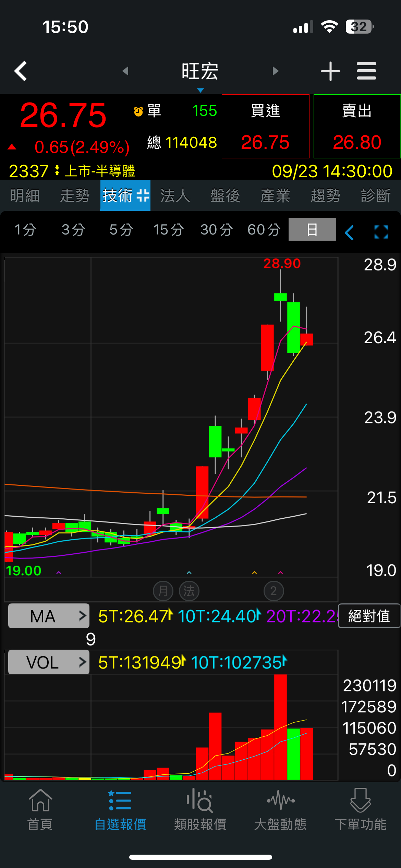Tap the 5T:26.47 moving average value
The image size is (401, 868).
click(x=133, y=616)
